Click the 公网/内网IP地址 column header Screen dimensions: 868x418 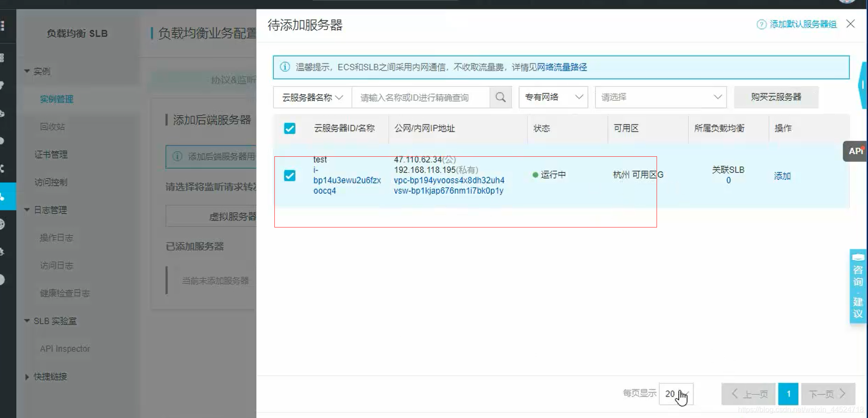point(425,128)
